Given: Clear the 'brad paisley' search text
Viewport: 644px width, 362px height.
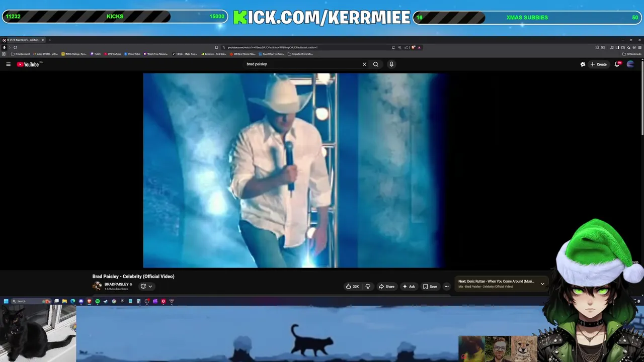Looking at the screenshot, I should [364, 64].
